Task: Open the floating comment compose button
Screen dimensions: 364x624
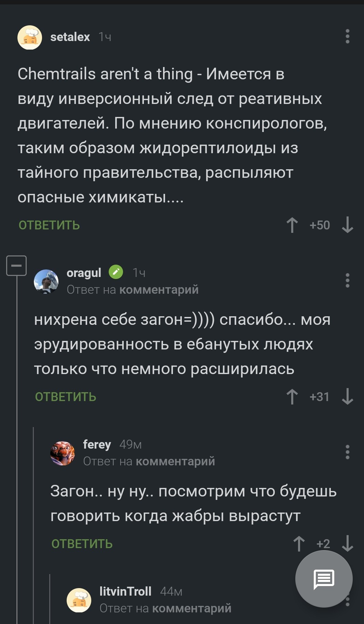Action: pos(324,579)
